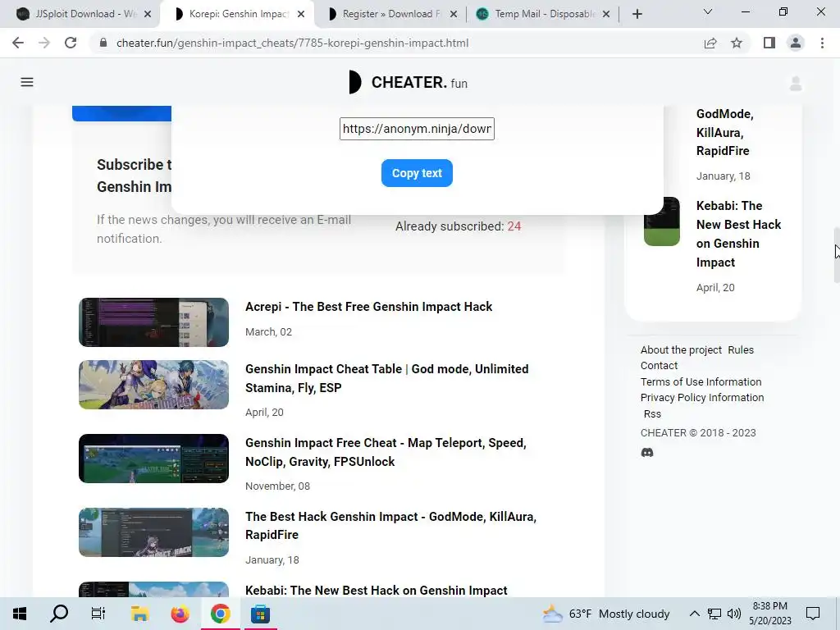The image size is (840, 630).
Task: Click the page vertical scrollbar thumb
Action: (x=836, y=255)
